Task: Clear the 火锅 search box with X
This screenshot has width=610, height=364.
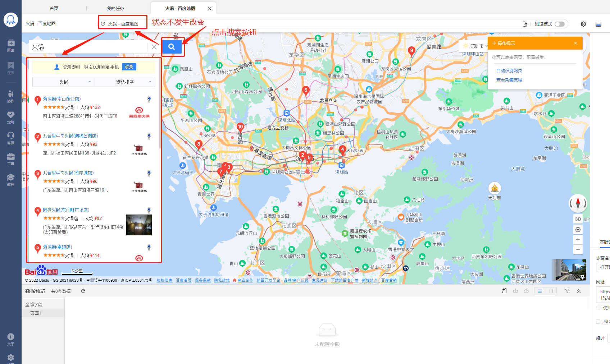Action: pyautogui.click(x=154, y=47)
